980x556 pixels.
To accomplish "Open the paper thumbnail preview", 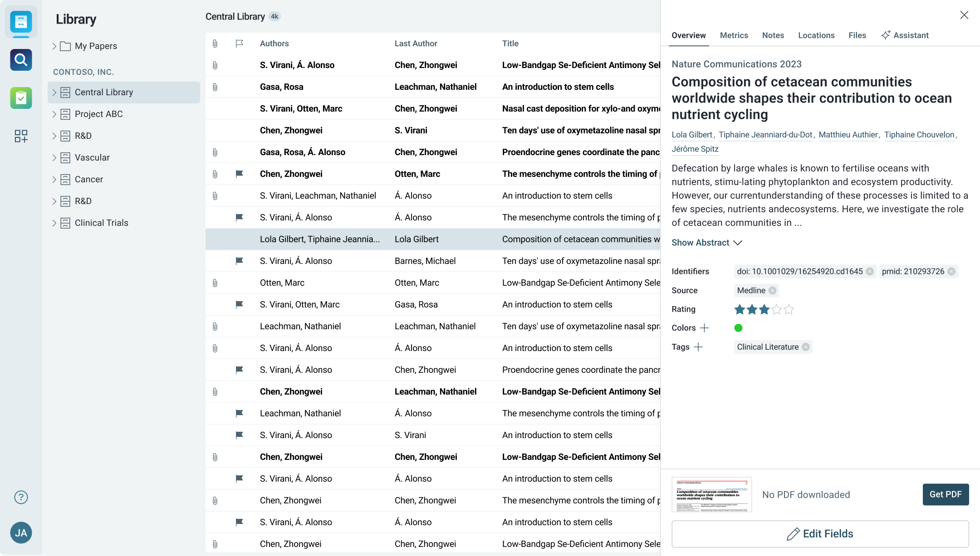I will [x=711, y=494].
